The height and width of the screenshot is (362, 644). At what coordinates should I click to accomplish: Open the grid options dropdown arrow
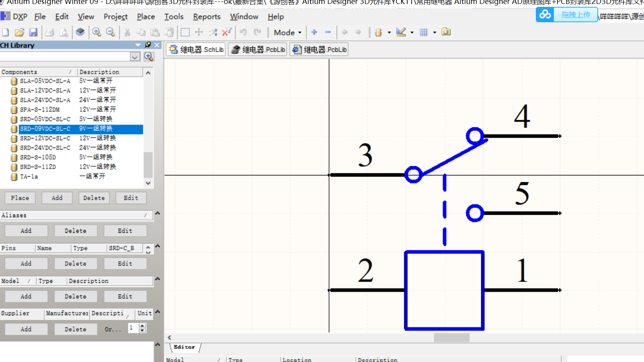pyautogui.click(x=435, y=33)
